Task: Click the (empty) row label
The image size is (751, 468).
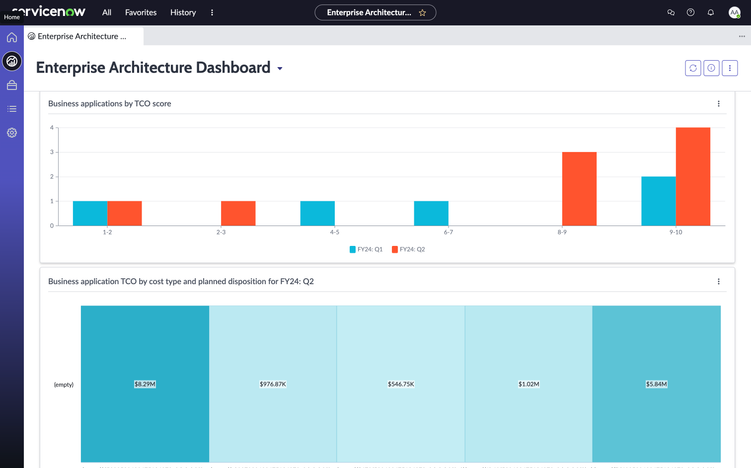Action: [x=64, y=384]
